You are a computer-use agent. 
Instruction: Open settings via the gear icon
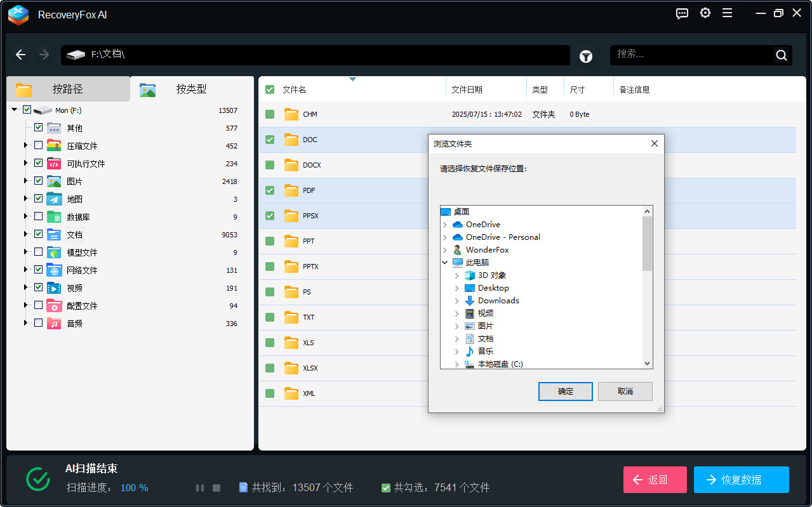pos(705,13)
